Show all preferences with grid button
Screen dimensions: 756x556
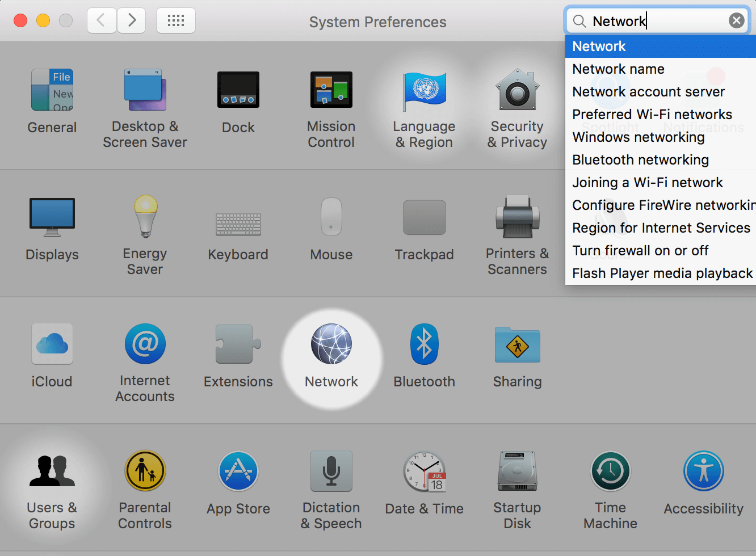tap(176, 20)
